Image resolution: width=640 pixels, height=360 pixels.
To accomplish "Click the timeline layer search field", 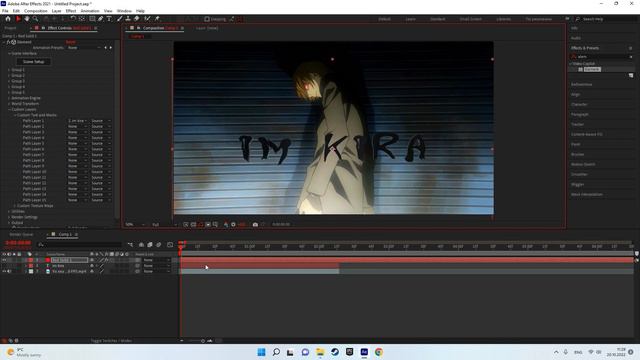I will coord(80,244).
